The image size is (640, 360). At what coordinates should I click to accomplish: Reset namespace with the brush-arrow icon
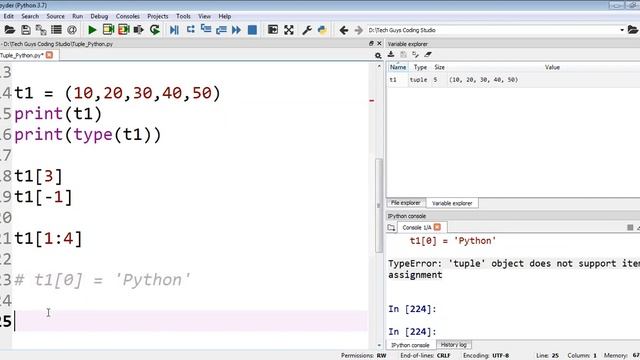tap(416, 54)
